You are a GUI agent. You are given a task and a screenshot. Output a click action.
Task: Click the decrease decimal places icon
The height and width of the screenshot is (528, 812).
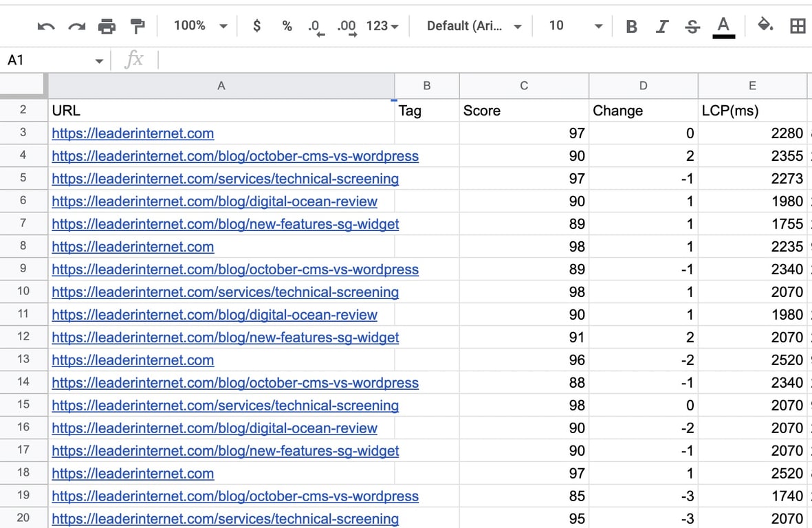pos(316,27)
